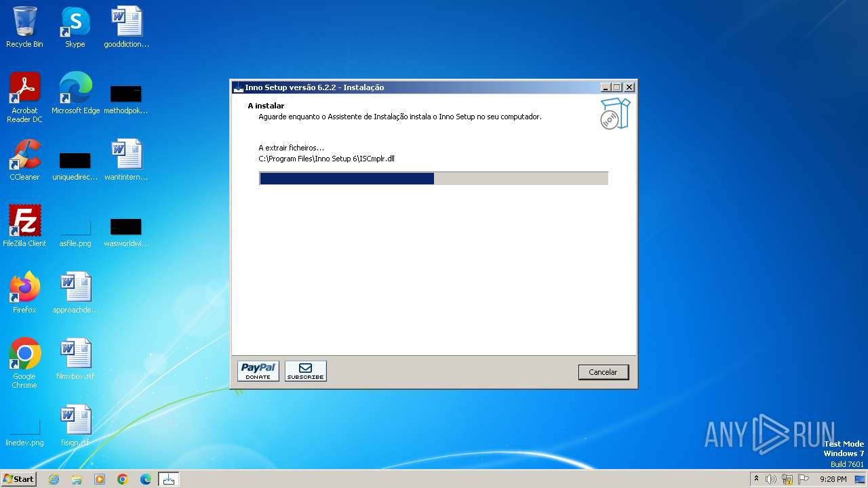Viewport: 868px width, 488px height.
Task: Launch FileZilla Client shortcut
Action: (24, 226)
